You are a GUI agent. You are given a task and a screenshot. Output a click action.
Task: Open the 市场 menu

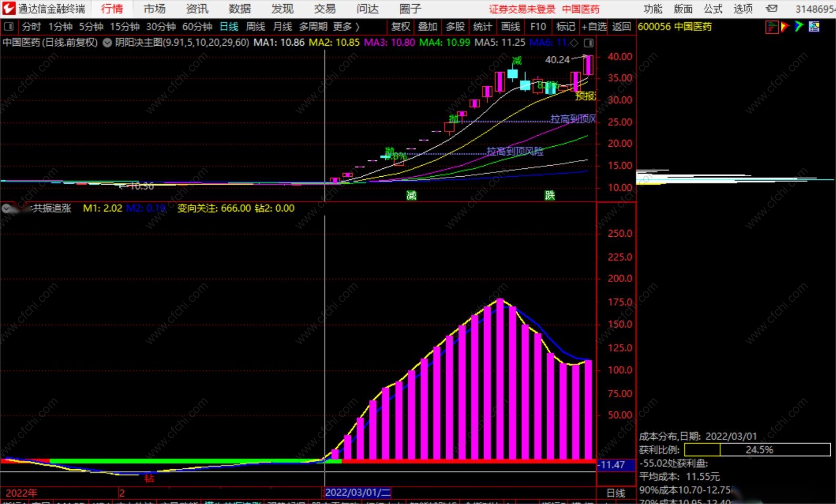pyautogui.click(x=154, y=9)
